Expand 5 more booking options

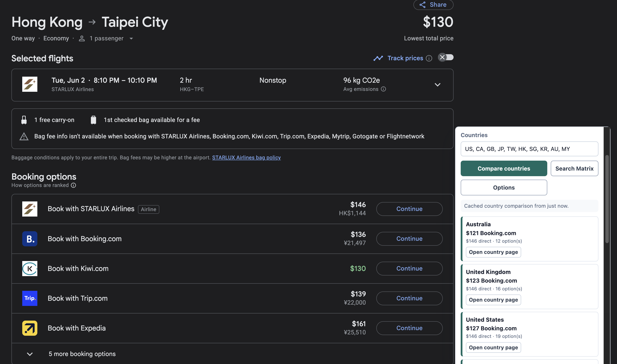[232, 354]
